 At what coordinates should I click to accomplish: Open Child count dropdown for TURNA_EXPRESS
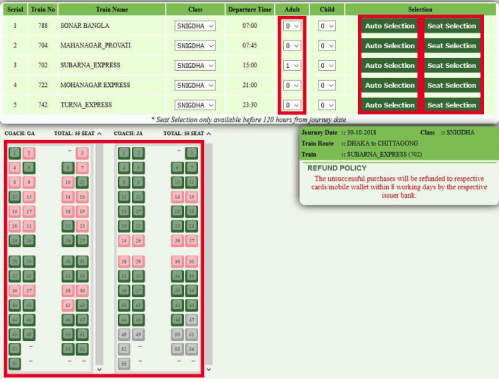[x=327, y=105]
